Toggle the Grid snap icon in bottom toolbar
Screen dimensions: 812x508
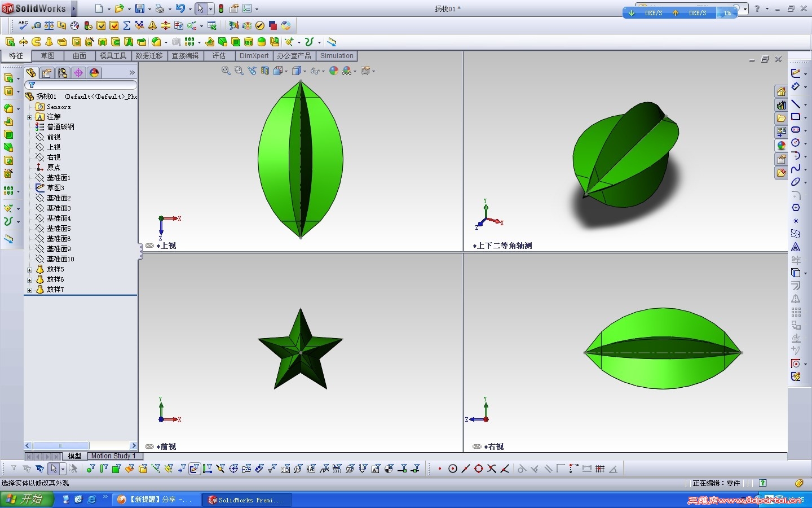tap(600, 468)
